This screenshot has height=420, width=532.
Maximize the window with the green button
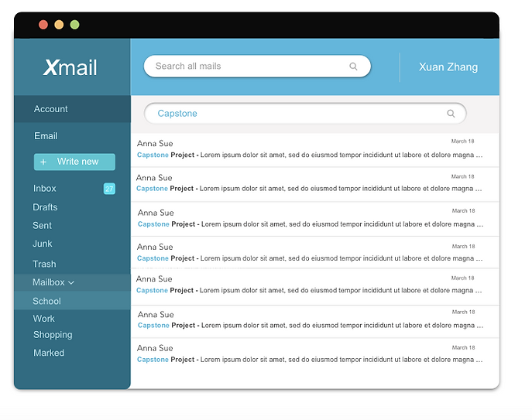coord(74,25)
